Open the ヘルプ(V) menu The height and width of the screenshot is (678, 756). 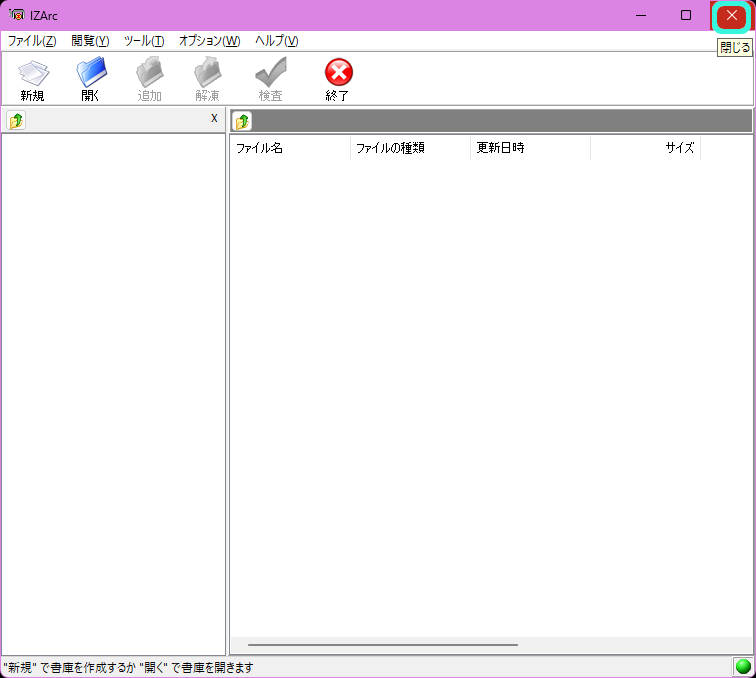point(276,41)
